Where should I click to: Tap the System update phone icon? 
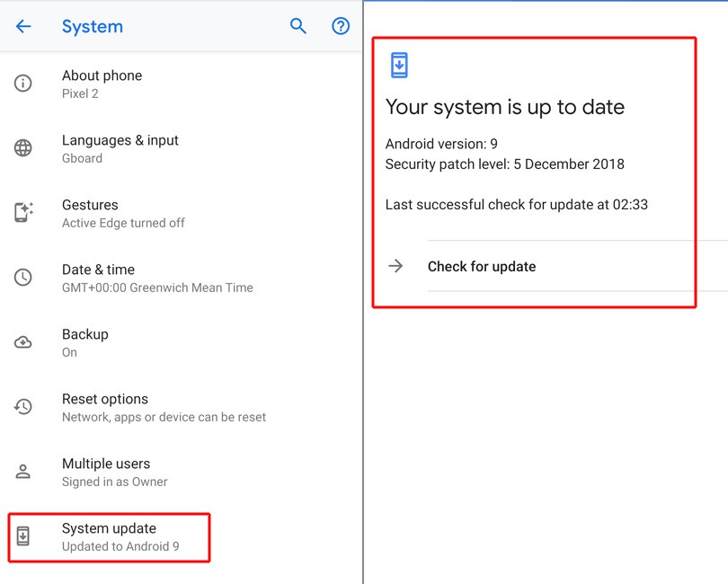click(23, 536)
